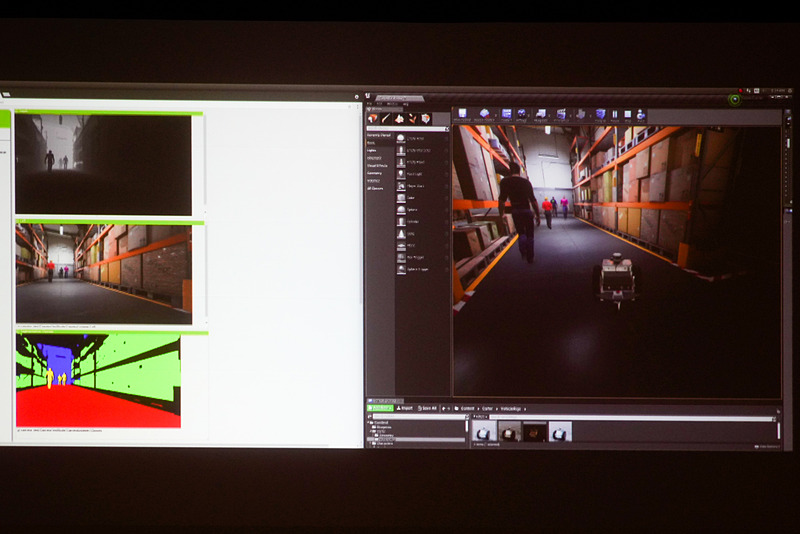The width and height of the screenshot is (800, 534).
Task: Click the Sphere Trigger icon
Action: point(401,269)
